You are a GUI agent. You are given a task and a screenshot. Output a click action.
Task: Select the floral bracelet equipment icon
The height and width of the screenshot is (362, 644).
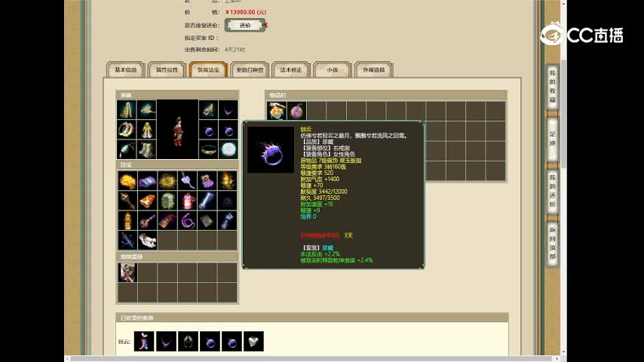click(127, 130)
